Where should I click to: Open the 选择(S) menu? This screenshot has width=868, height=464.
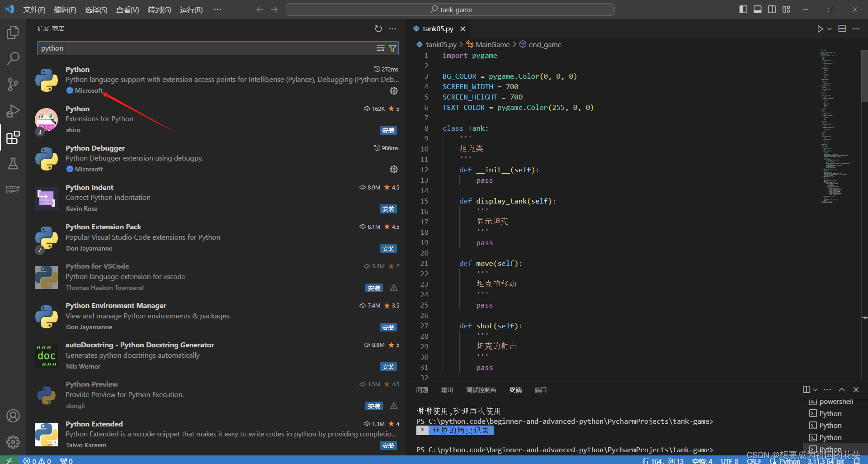(x=96, y=9)
